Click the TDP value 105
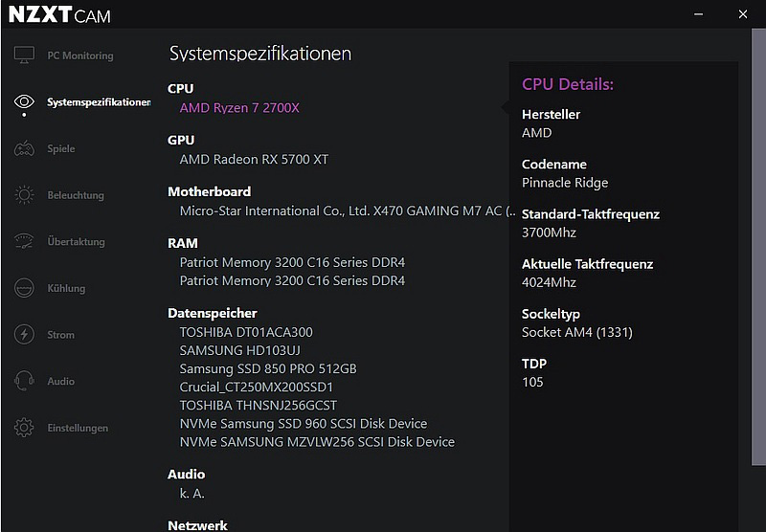The image size is (766, 532). coord(532,382)
